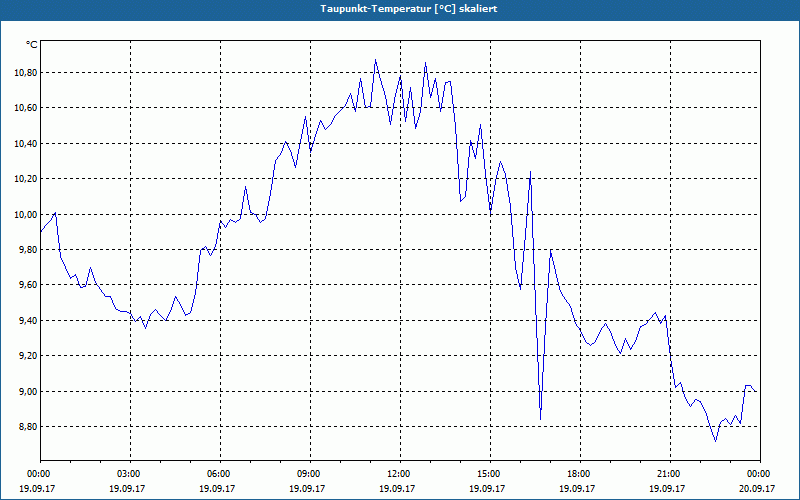
Task: Click the 9,80 y-axis label
Action: (x=28, y=250)
